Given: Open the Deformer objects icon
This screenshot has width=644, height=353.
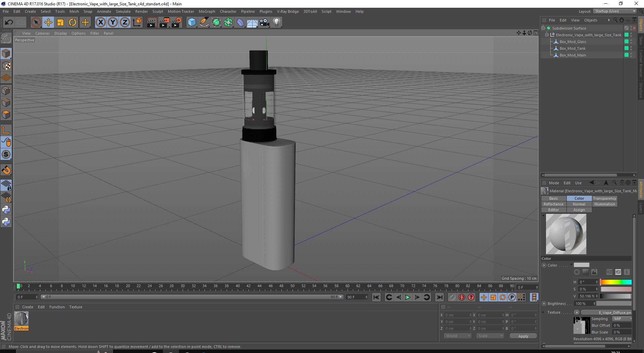Looking at the screenshot, I should (241, 23).
